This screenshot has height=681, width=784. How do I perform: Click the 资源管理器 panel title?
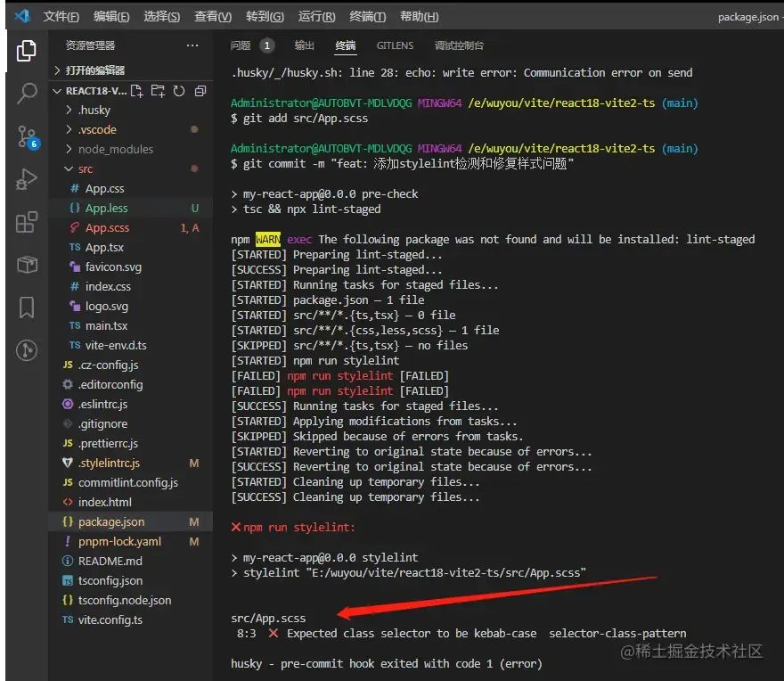[x=91, y=45]
